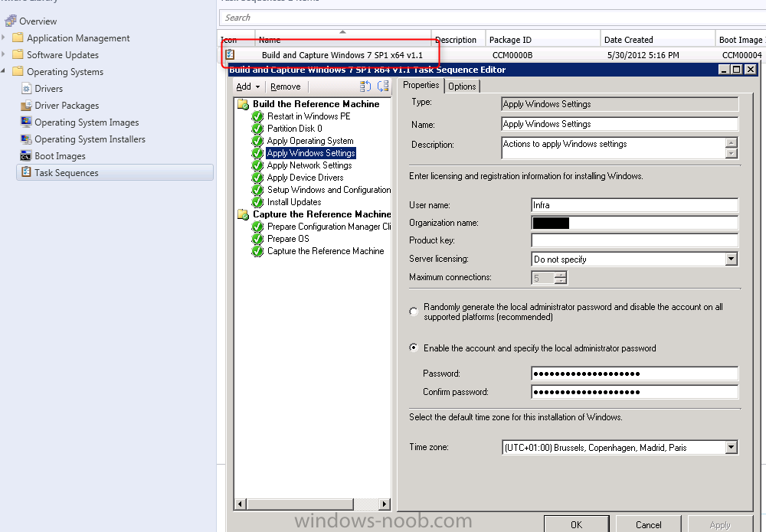Click the Overview node icon
Image resolution: width=766 pixels, height=532 pixels.
click(x=10, y=21)
